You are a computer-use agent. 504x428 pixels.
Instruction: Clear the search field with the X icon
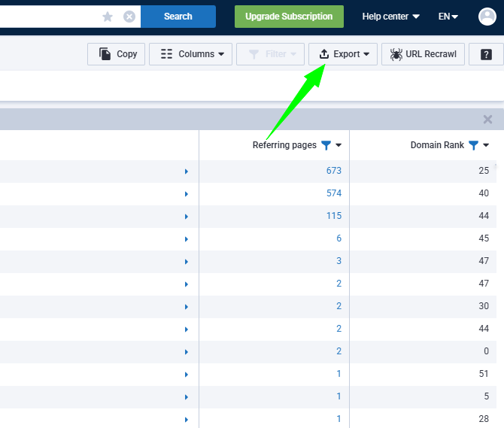(x=129, y=17)
